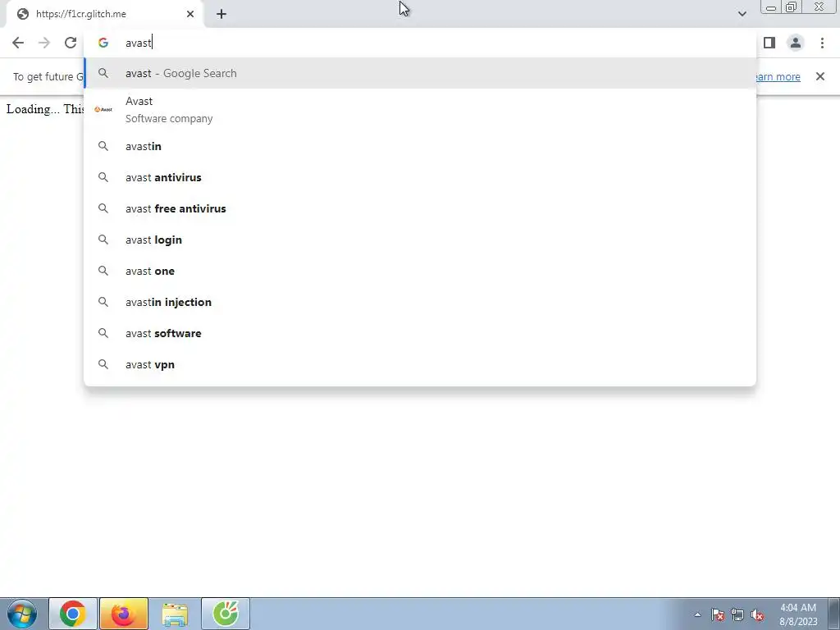Choose the 'avast software' suggestion
Screen dimensions: 840x630
(x=420, y=333)
